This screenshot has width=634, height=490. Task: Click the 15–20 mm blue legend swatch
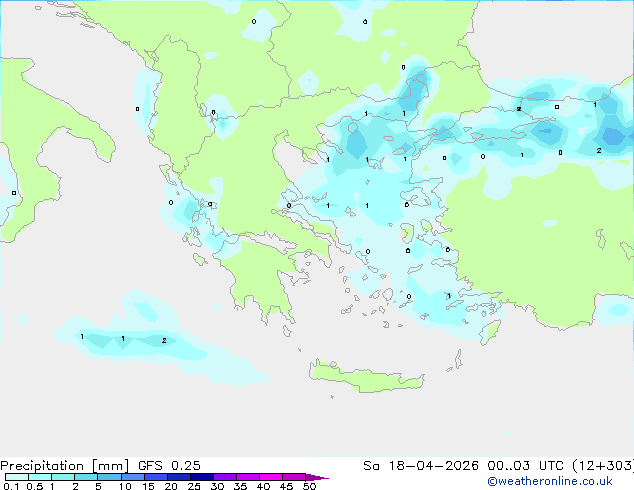[155, 477]
